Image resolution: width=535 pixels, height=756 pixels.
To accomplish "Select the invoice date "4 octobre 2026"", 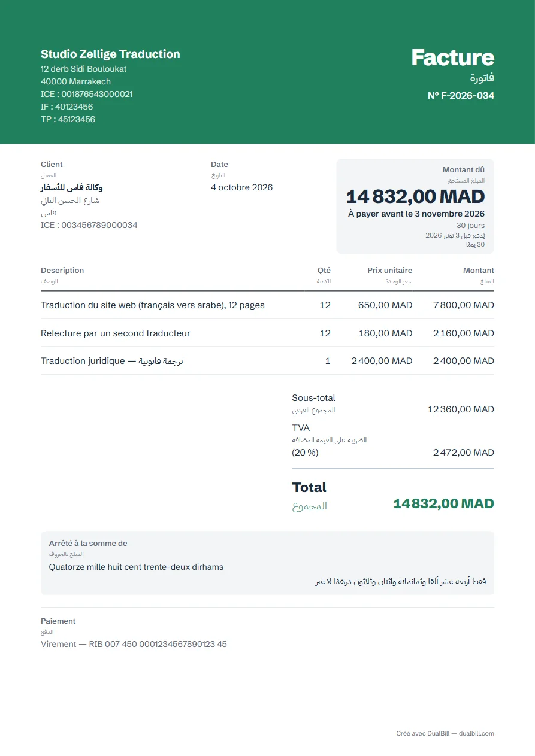I will [x=241, y=187].
